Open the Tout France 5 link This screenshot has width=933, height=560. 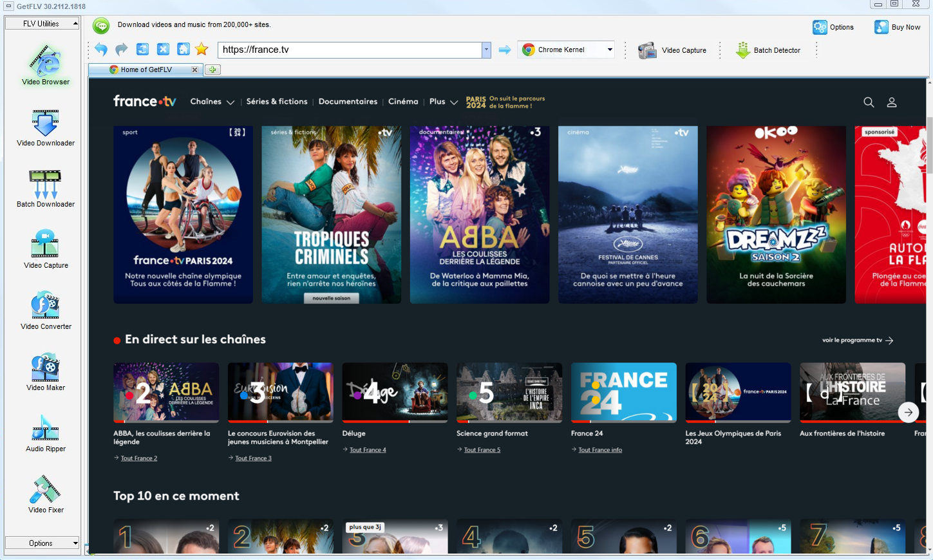click(x=482, y=450)
